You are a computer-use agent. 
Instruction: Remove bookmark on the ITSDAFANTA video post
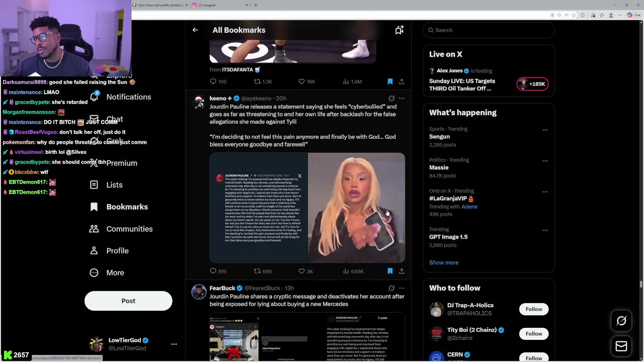point(390,81)
